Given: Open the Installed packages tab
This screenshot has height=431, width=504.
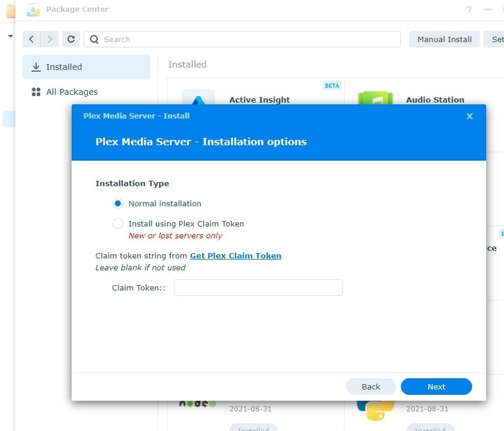Looking at the screenshot, I should (86, 67).
